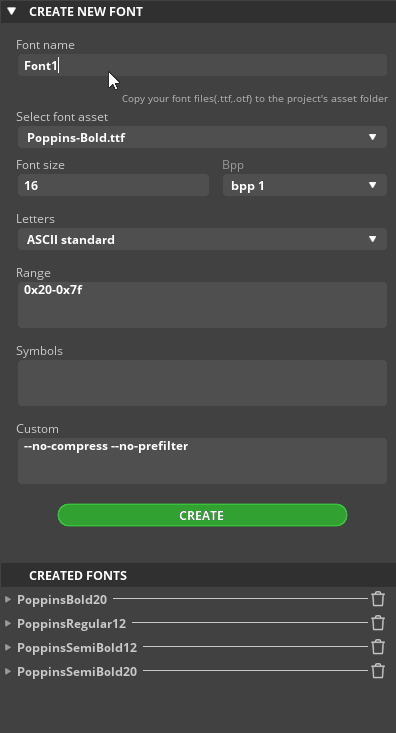Click the Custom options text area

pos(202,461)
